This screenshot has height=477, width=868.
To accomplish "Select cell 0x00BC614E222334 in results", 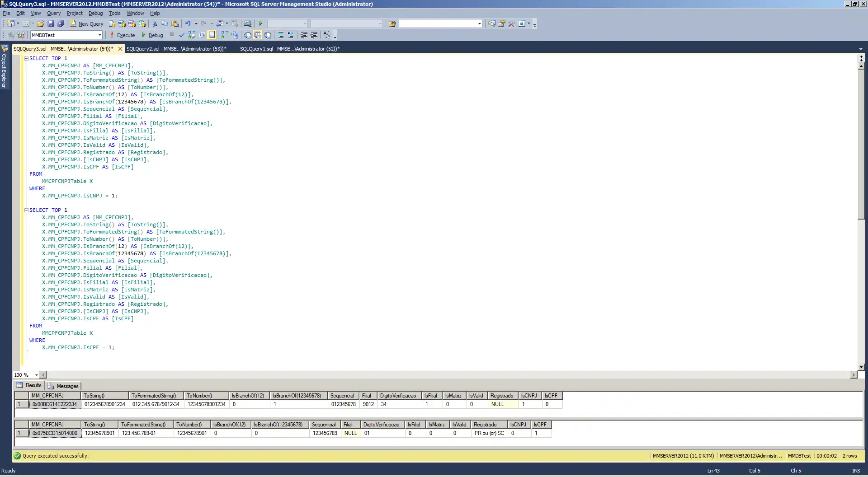I will coord(55,404).
